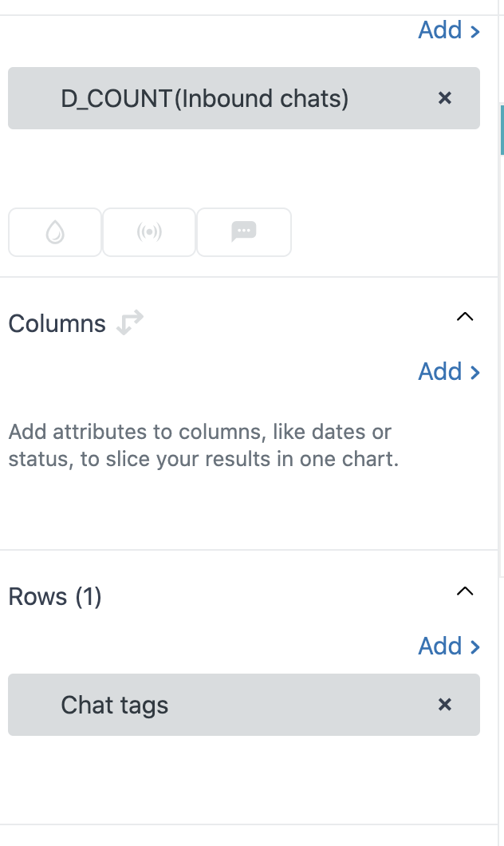Swap columns and rows using arrows icon

tap(129, 323)
